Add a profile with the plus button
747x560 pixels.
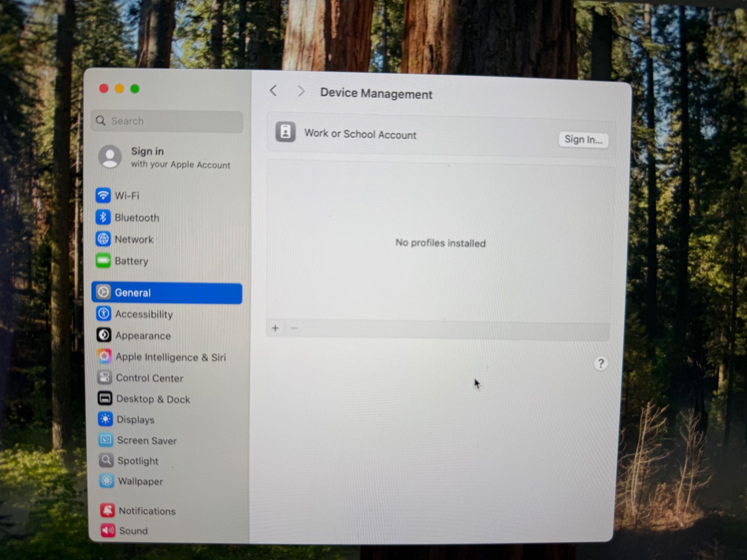coord(275,328)
